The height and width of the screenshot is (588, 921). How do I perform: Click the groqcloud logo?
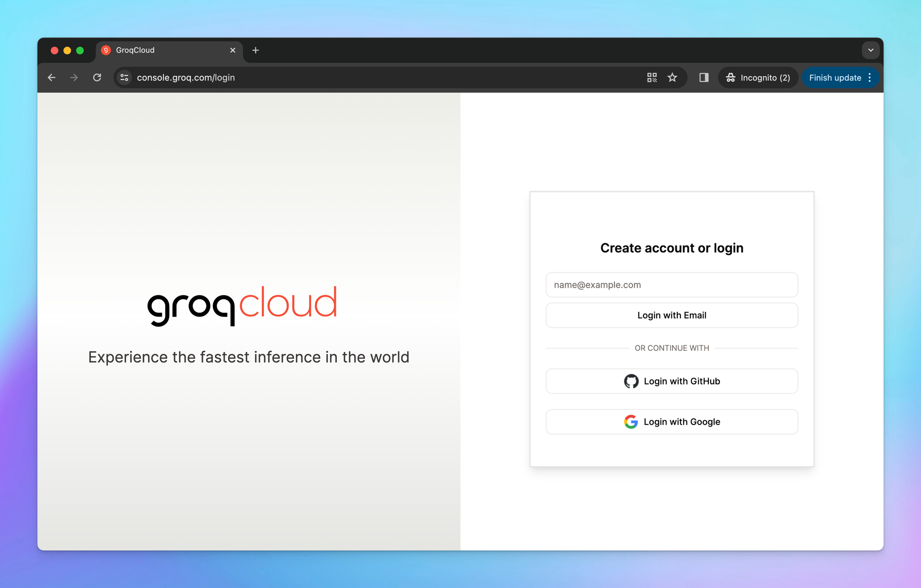(x=242, y=306)
